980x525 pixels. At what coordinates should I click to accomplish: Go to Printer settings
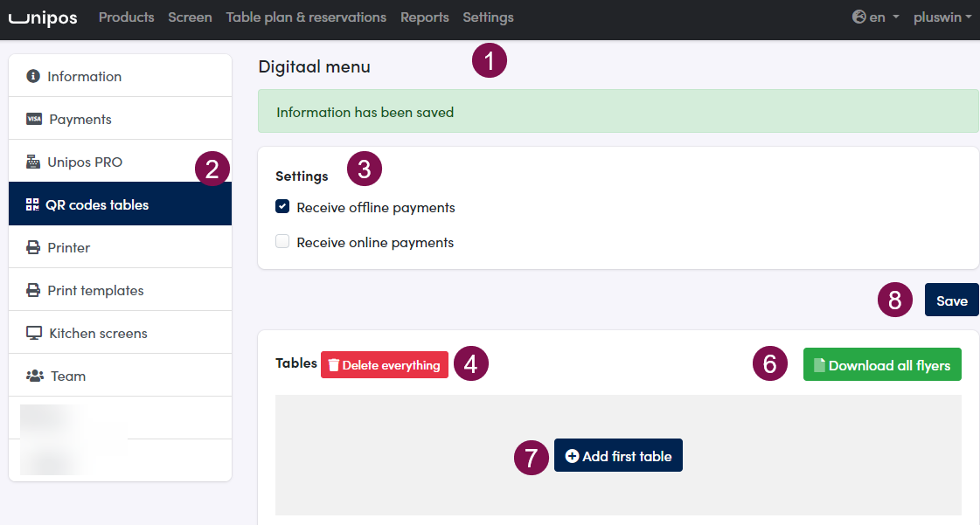click(120, 247)
